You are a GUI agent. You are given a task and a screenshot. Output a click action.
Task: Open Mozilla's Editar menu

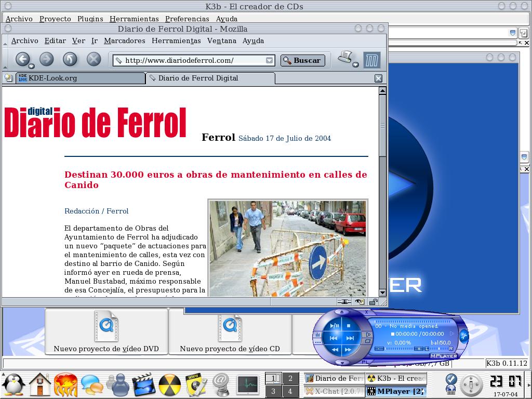click(55, 41)
